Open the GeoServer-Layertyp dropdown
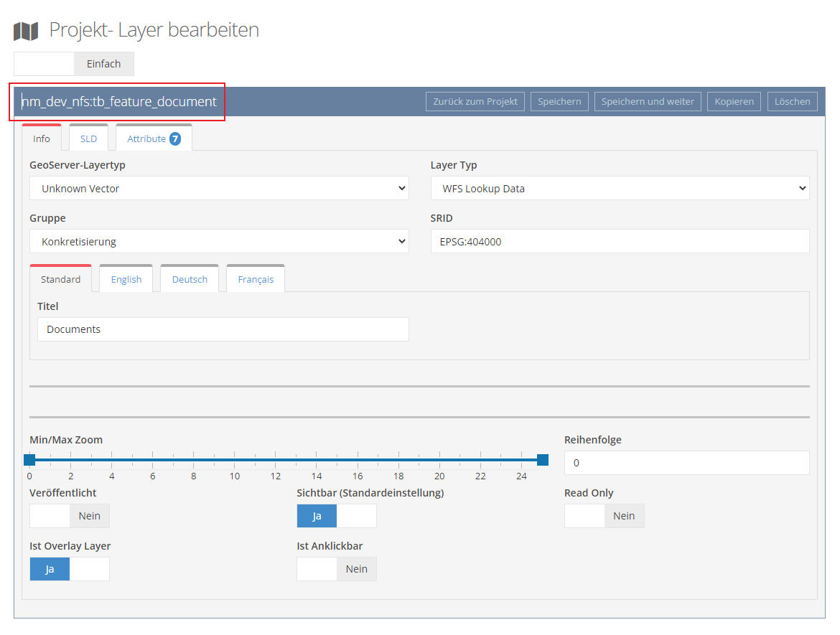The image size is (840, 635). click(x=219, y=189)
